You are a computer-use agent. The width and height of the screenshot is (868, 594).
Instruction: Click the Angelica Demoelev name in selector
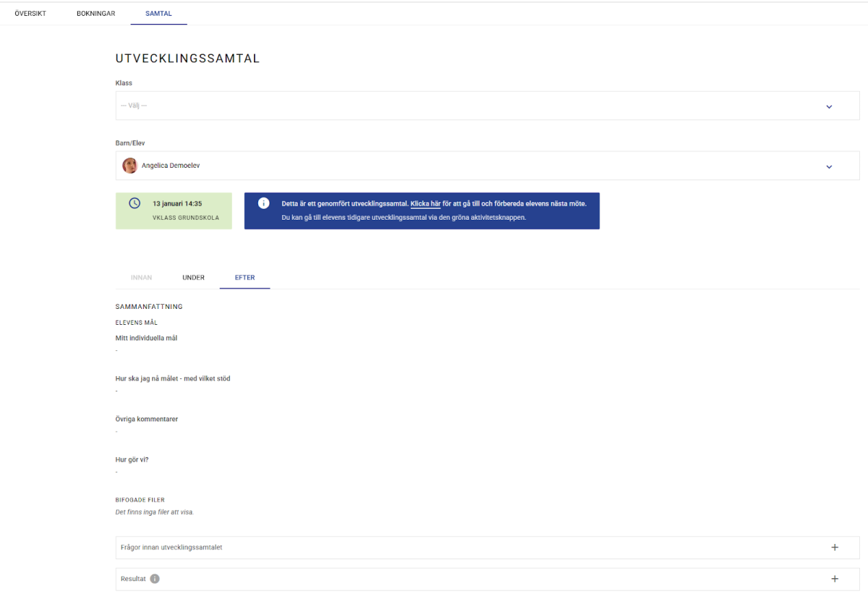[171, 166]
